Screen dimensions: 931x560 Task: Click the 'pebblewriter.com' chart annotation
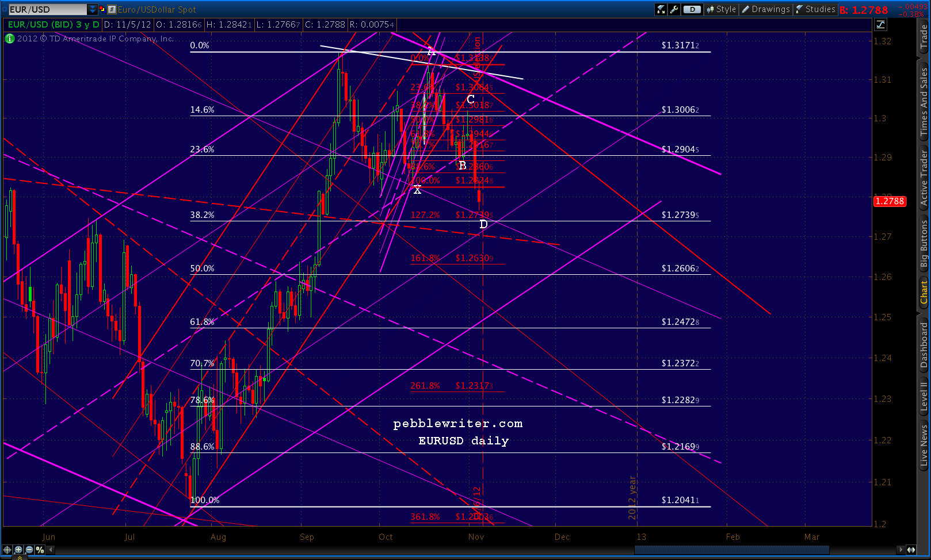tap(458, 424)
